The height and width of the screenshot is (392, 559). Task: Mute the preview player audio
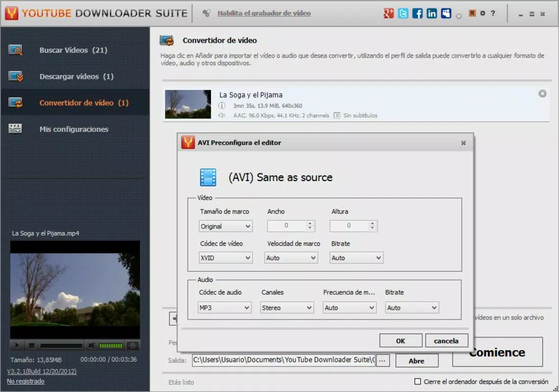(92, 345)
